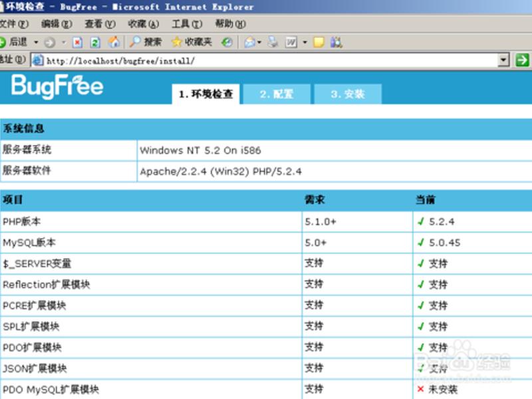
Task: Click the PCRE扩展模块 row label
Action: 35,305
